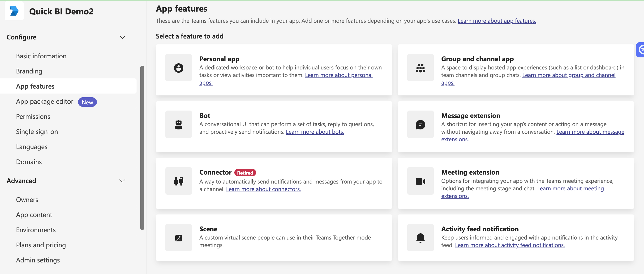Viewport: 644px width, 274px height.
Task: Click the Connector plug icon
Action: pyautogui.click(x=178, y=181)
